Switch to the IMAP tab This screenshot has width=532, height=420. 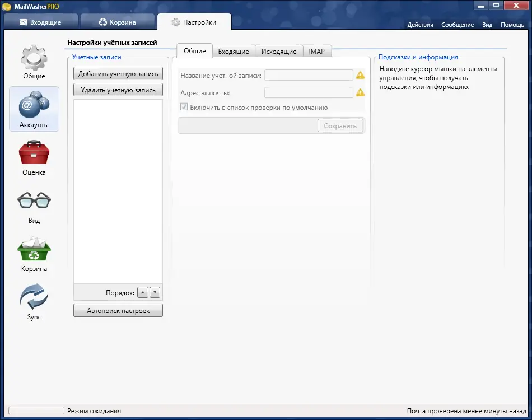pyautogui.click(x=316, y=51)
